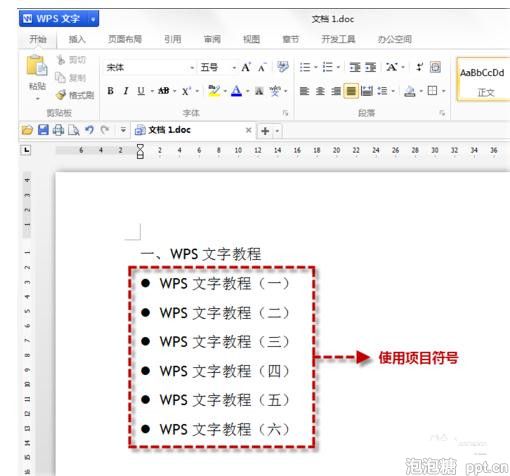Click the Cut (剪切) scissors icon
This screenshot has height=476, width=510.
(61, 60)
